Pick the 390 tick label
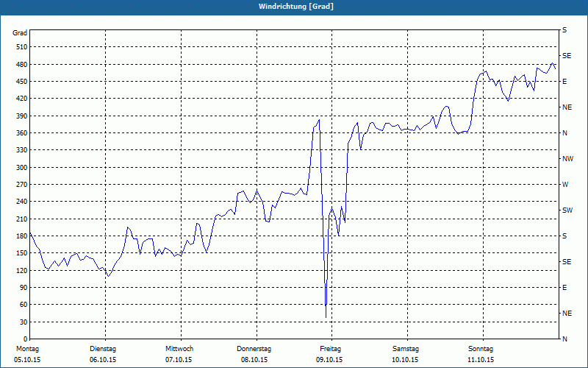The width and height of the screenshot is (588, 368). (22, 116)
